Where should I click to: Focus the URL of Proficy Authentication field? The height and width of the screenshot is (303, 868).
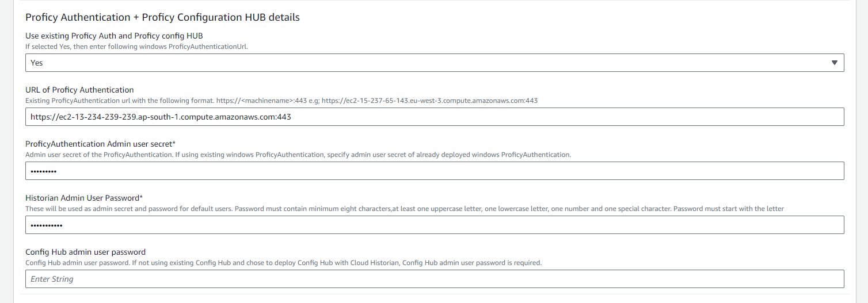point(435,117)
